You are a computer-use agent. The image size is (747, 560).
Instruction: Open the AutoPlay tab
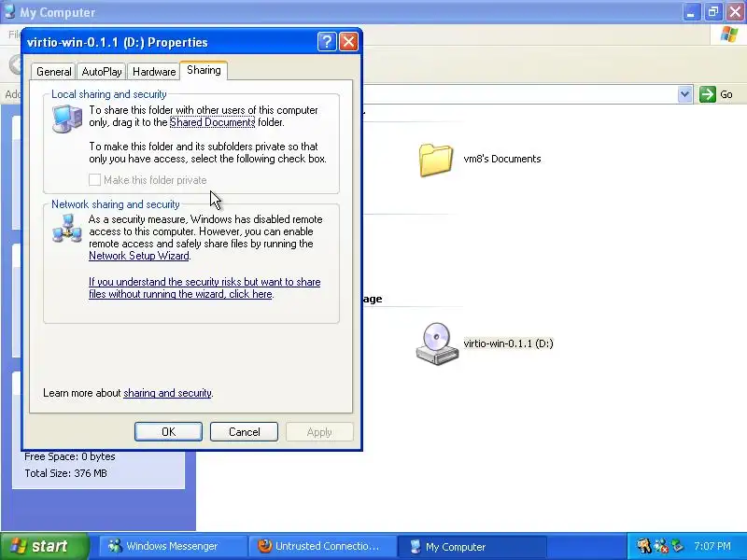102,72
